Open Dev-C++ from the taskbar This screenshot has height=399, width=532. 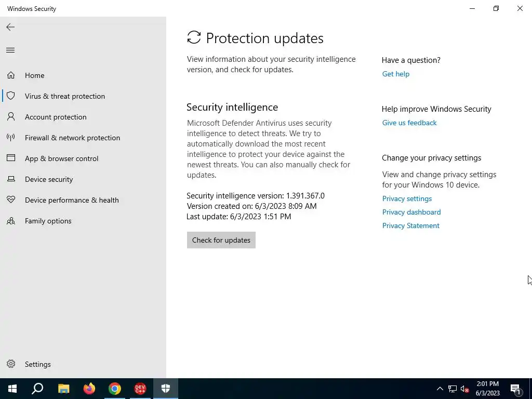pos(140,389)
